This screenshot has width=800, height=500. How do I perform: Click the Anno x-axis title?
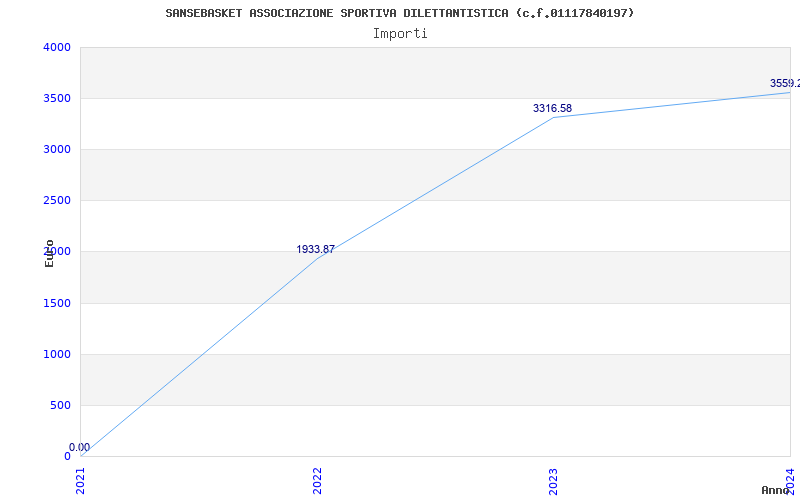tap(776, 490)
